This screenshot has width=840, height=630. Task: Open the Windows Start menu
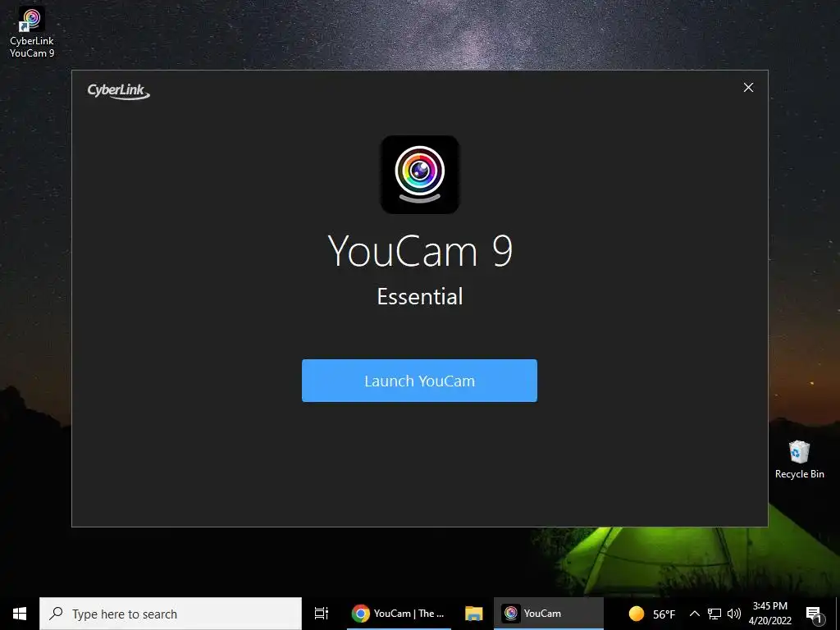coord(20,614)
